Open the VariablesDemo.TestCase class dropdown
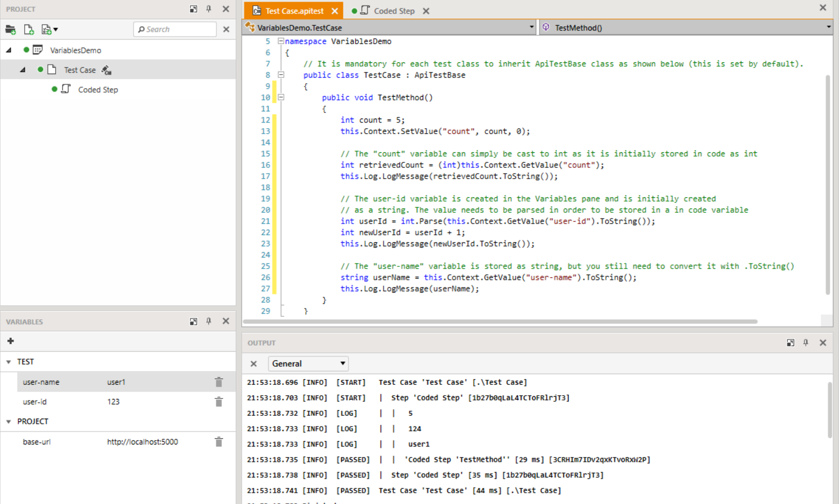The image size is (839, 504). click(x=532, y=27)
